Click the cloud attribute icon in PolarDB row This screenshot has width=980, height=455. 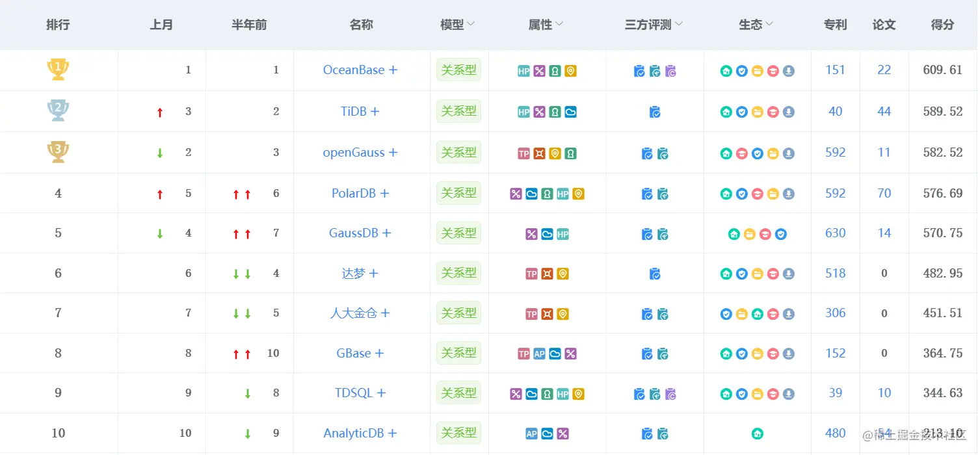click(531, 194)
